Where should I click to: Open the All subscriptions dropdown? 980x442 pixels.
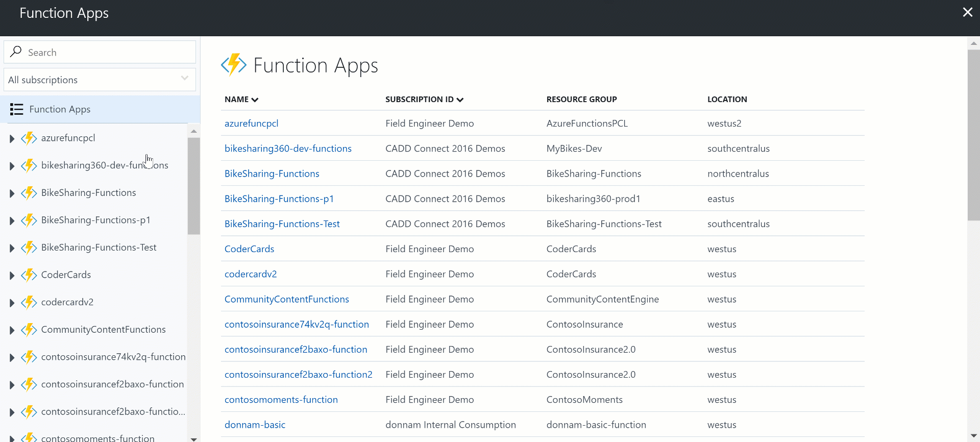pos(100,80)
